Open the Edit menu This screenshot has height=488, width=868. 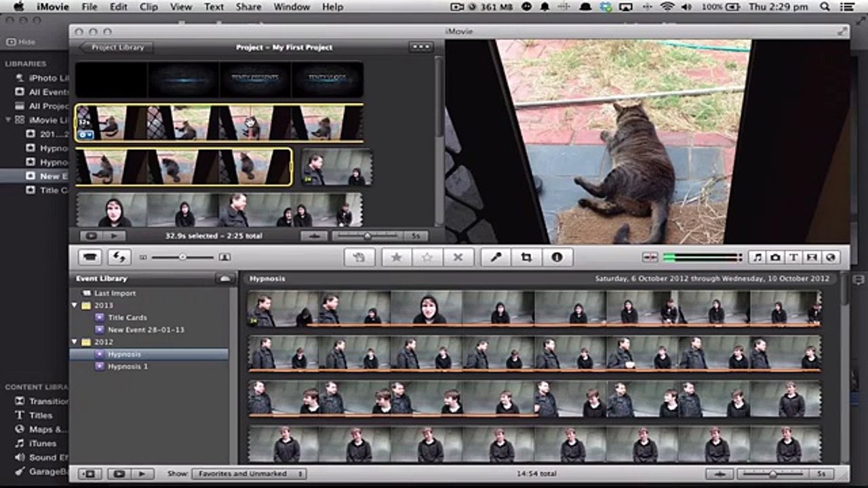pyautogui.click(x=119, y=7)
